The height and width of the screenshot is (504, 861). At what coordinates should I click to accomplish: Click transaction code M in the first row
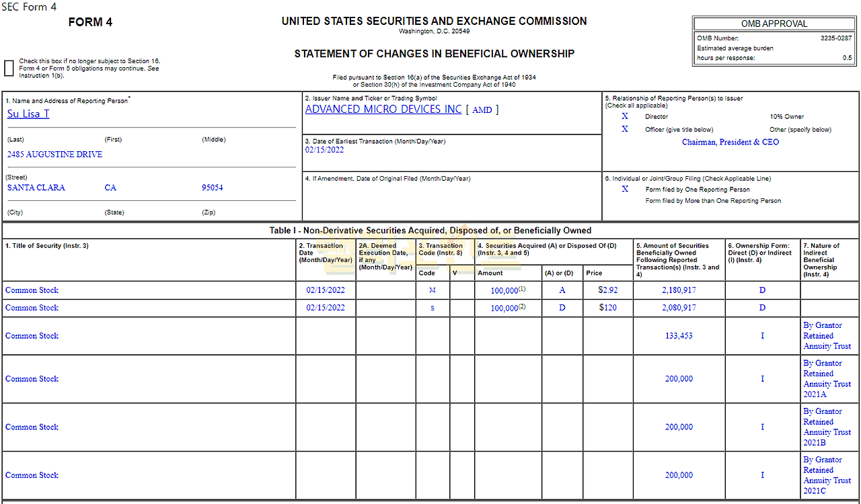point(432,290)
